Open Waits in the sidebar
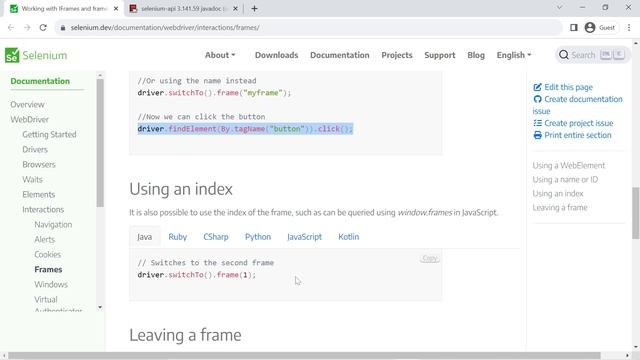Image resolution: width=640 pixels, height=360 pixels. click(x=32, y=180)
